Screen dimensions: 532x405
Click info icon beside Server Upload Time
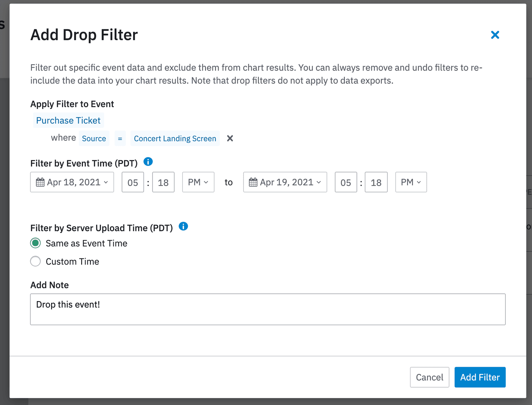pyautogui.click(x=183, y=226)
